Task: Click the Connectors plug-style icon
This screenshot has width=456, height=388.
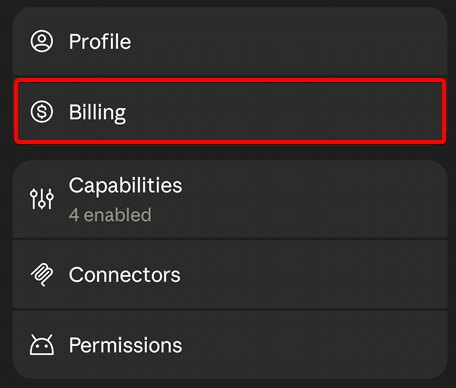Action: pos(42,275)
